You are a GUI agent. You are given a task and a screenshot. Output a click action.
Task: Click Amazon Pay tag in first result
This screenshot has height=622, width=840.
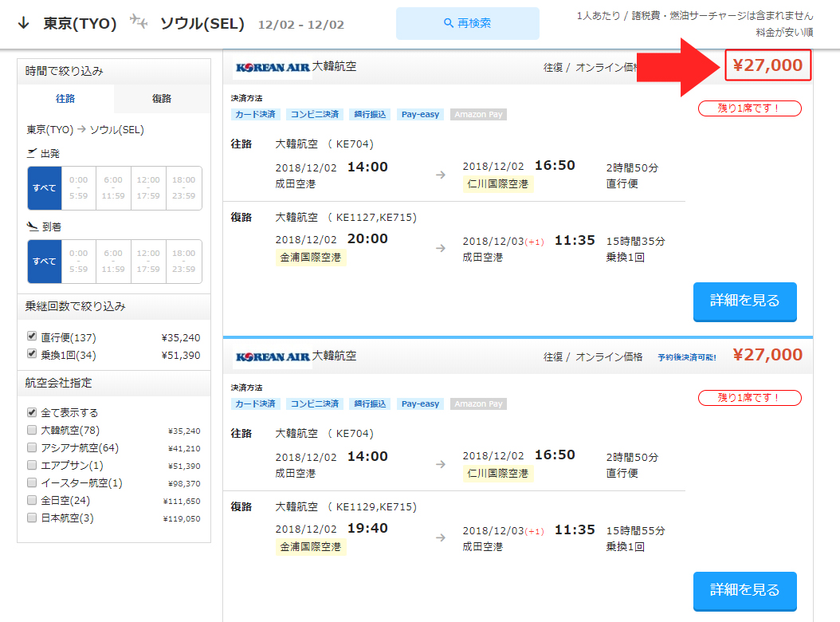tap(478, 114)
